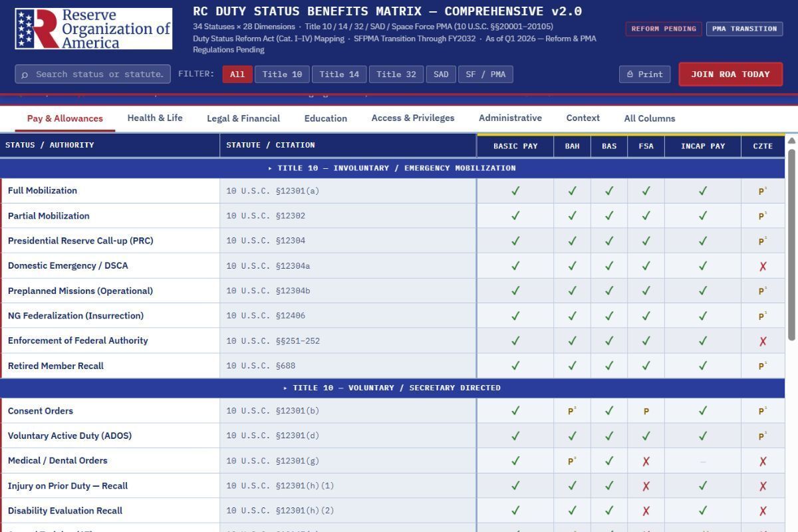This screenshot has width=798, height=532.
Task: Select Disability Evaluation Recall row
Action: coord(392,511)
